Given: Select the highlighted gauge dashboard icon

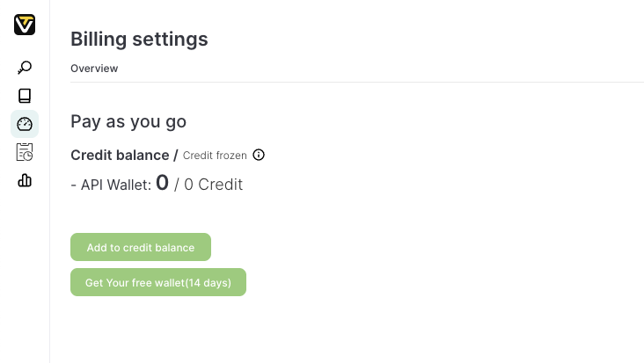Looking at the screenshot, I should coord(25,124).
